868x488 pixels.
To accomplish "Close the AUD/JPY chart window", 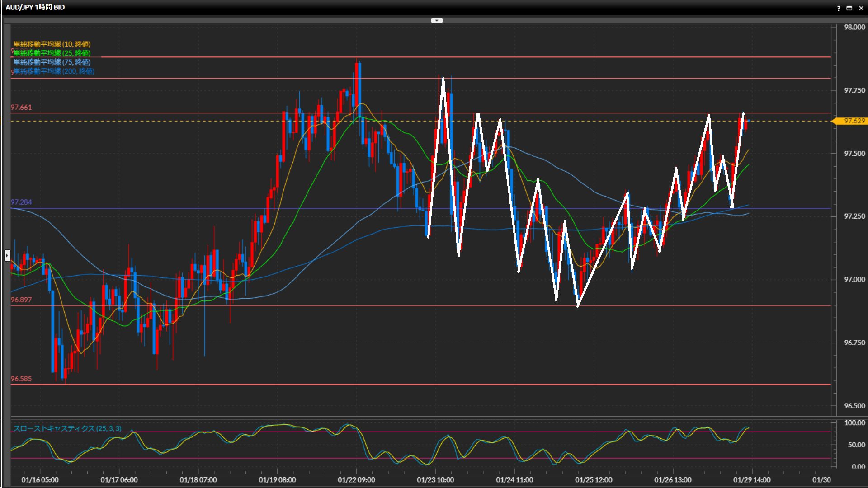I will click(x=861, y=8).
